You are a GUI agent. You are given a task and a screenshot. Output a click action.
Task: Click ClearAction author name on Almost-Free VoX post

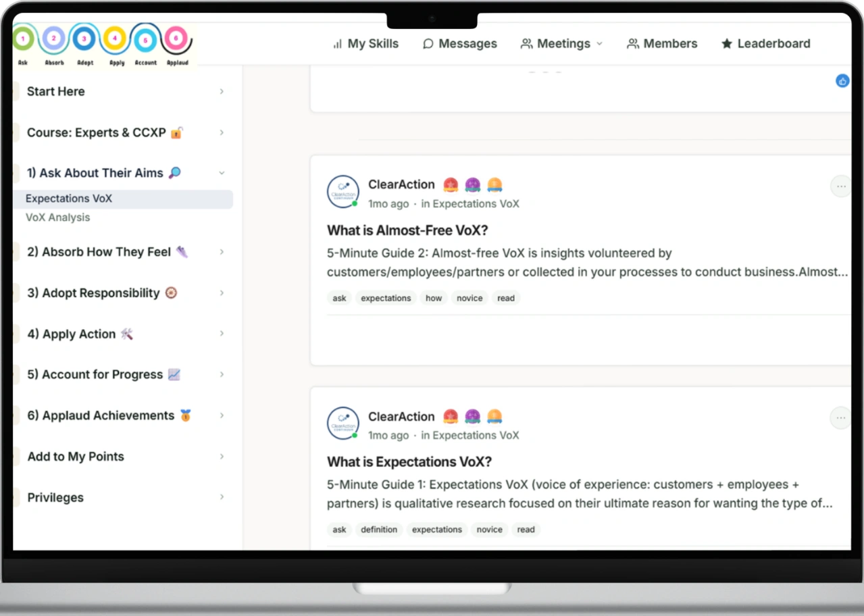401,184
